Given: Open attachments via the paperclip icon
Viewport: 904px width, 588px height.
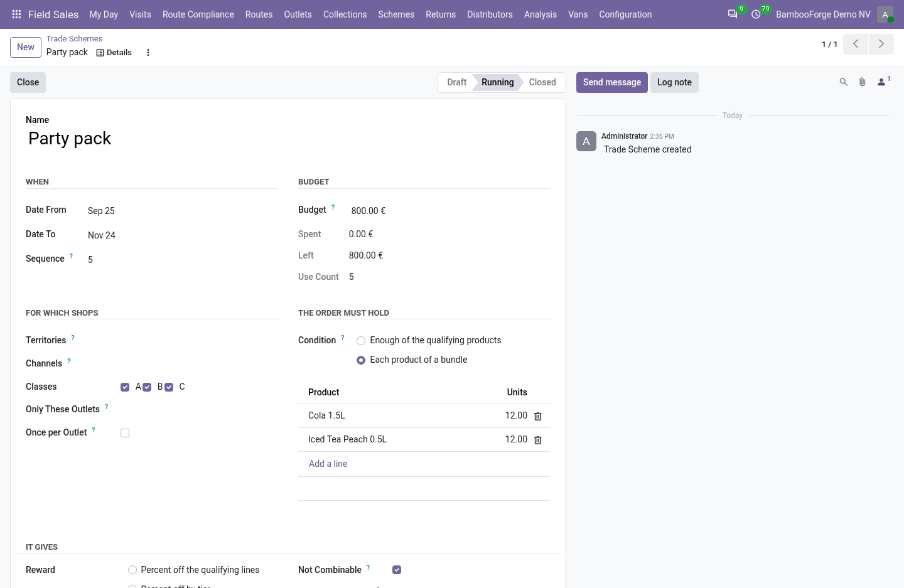Looking at the screenshot, I should coord(863,82).
